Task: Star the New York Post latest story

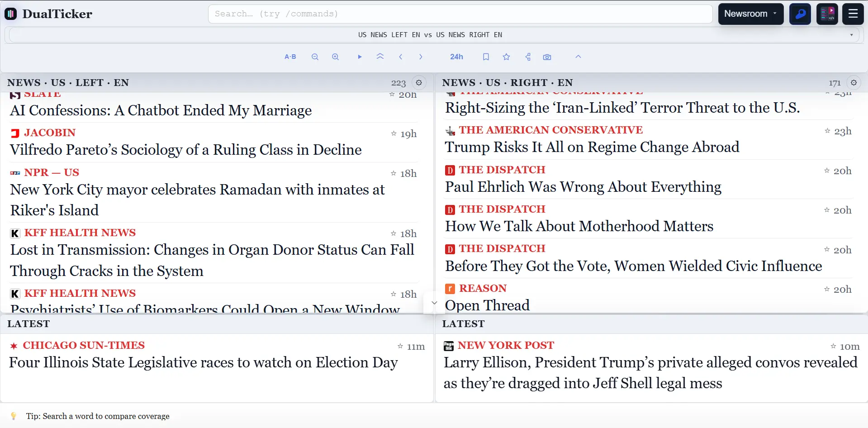Action: click(833, 346)
